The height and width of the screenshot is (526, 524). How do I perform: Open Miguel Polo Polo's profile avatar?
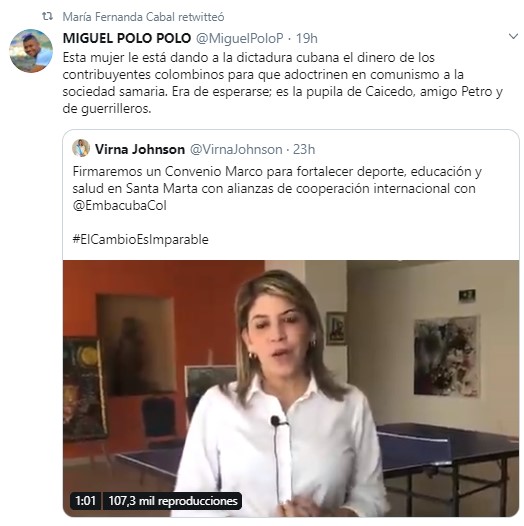(31, 51)
